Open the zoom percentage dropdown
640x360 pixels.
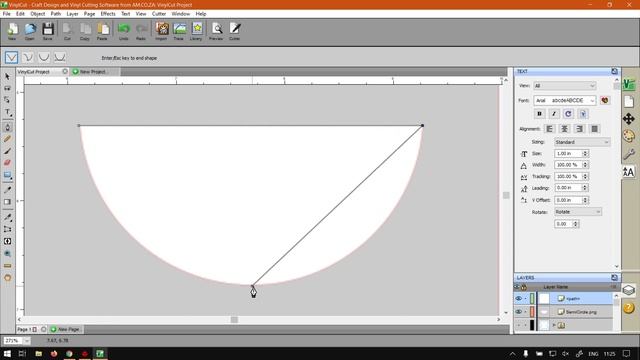click(27, 340)
